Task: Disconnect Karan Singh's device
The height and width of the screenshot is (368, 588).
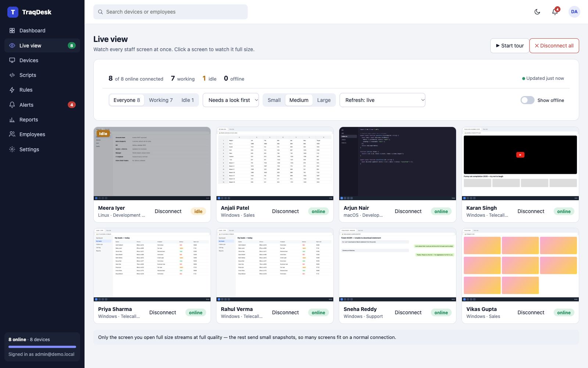Action: [531, 211]
